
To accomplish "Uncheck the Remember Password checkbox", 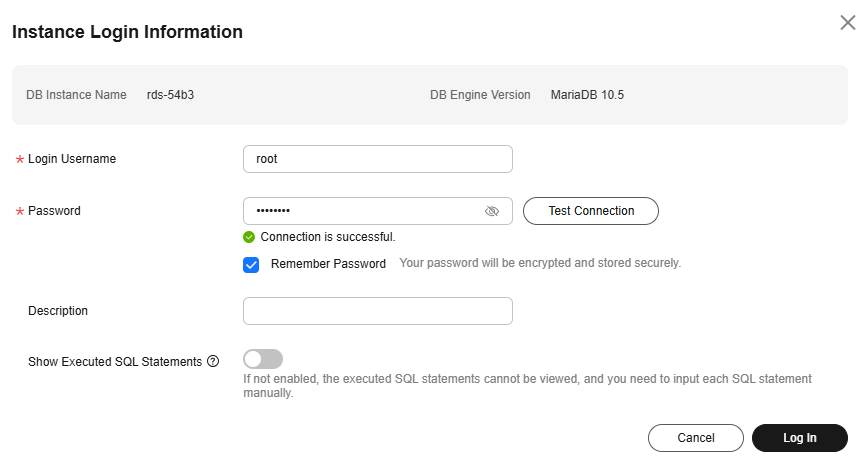I will click(x=251, y=265).
